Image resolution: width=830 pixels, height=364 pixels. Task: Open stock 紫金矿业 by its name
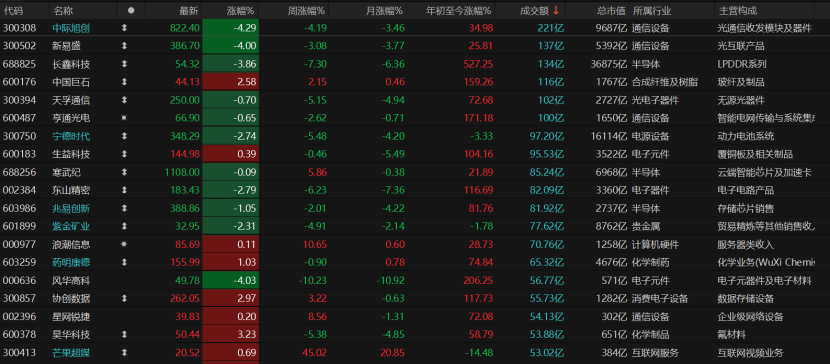[71, 226]
